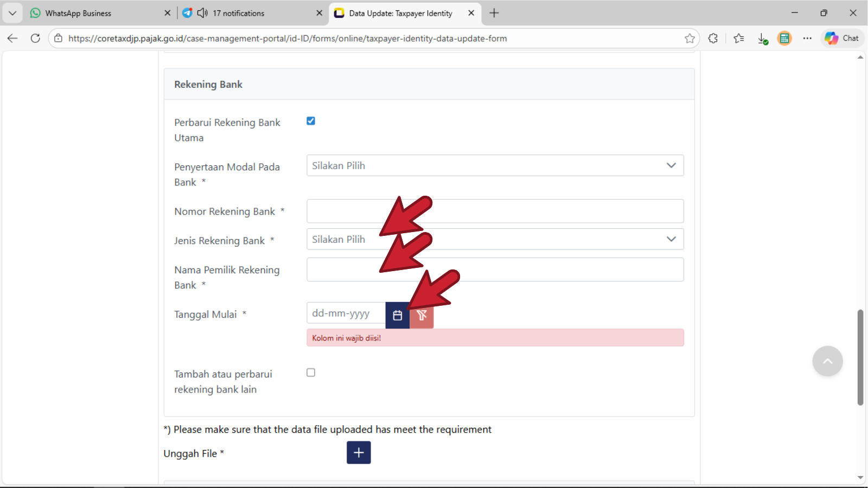
Task: Switch to the WhatsApp Business tab
Action: (92, 13)
